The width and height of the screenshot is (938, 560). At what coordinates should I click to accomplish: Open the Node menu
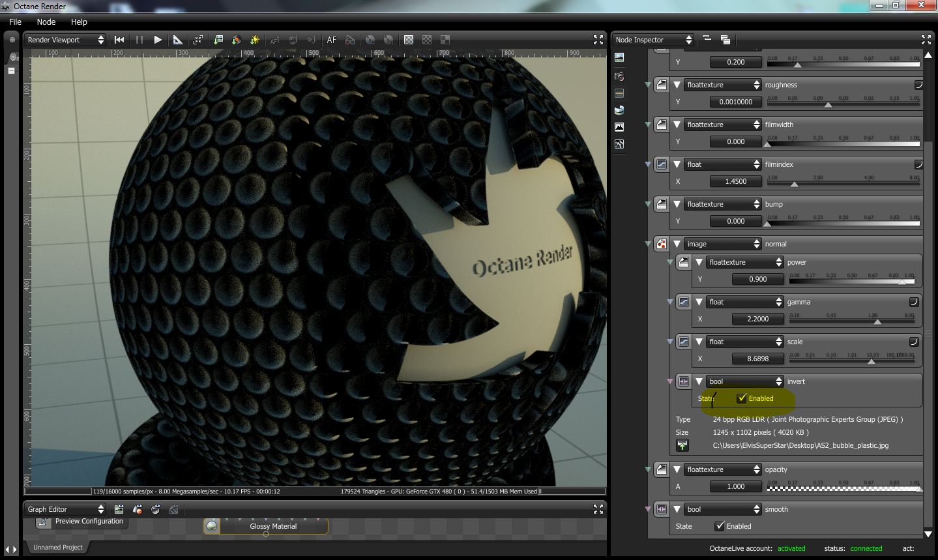[46, 22]
